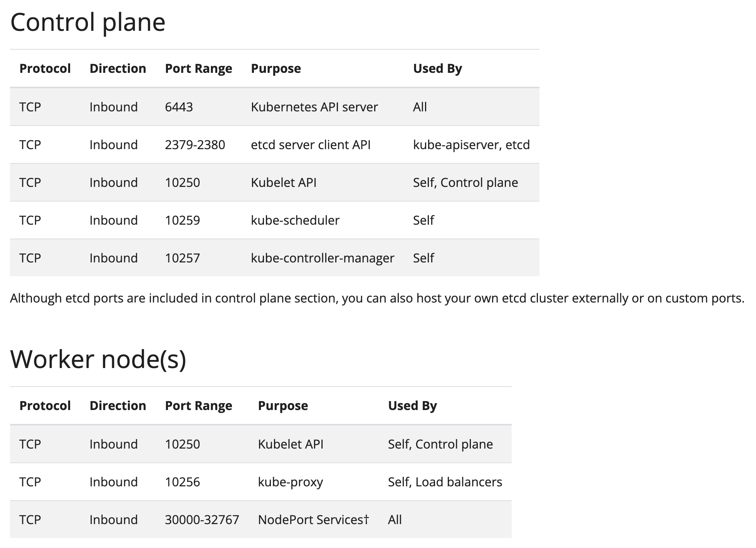Image resolution: width=756 pixels, height=548 pixels.
Task: Click the Self, Load balancers cell
Action: tap(445, 482)
